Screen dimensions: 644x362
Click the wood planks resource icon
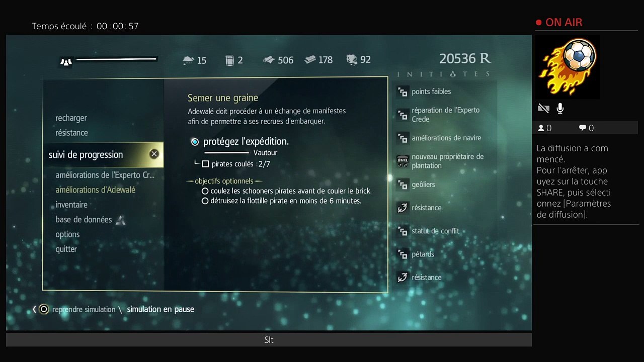(269, 60)
